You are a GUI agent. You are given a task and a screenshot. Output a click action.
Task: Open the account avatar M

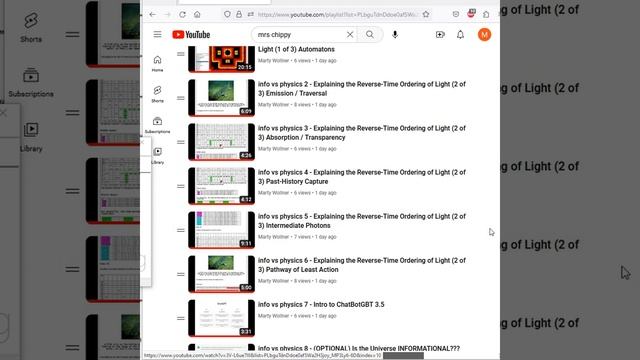point(484,35)
